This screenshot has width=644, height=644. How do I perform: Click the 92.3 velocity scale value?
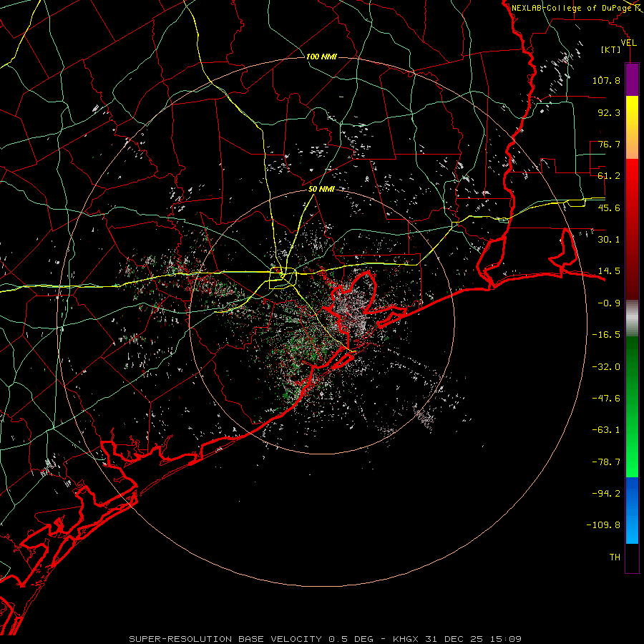click(x=609, y=112)
